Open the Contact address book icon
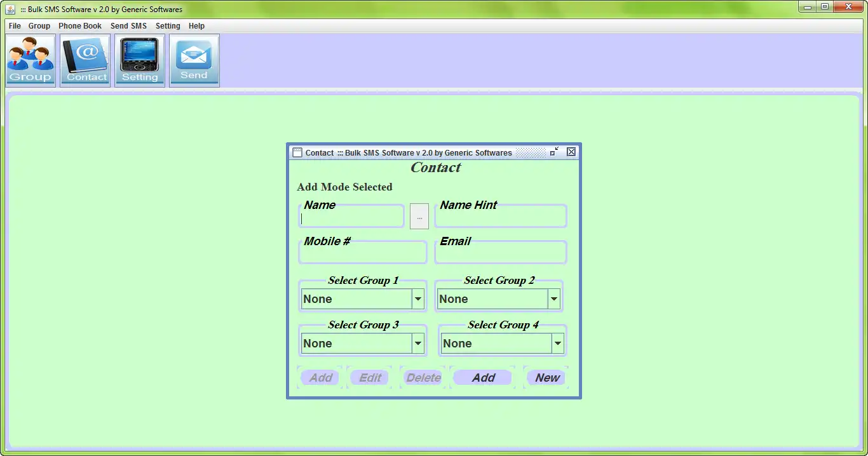Screen dimensions: 868x456 85,60
